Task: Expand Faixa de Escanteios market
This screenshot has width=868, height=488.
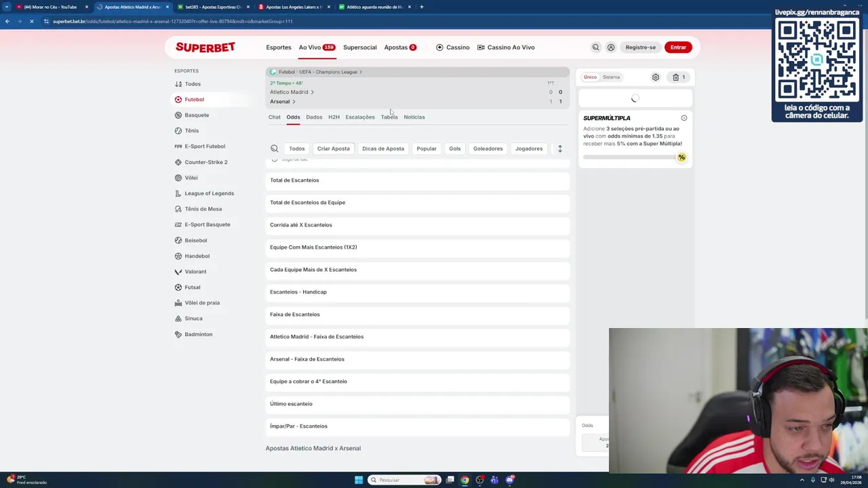Action: coord(418,314)
